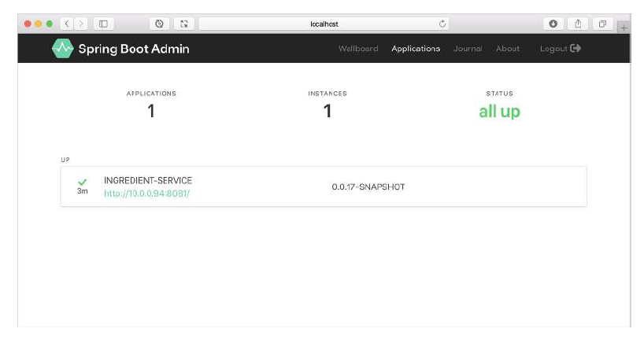Open the About page

tap(508, 49)
